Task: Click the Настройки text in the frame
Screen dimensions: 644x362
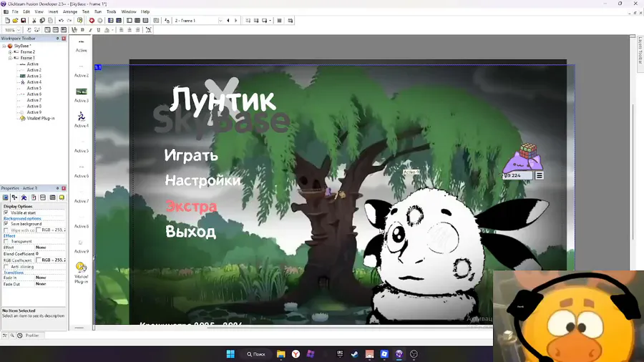Action: [203, 180]
